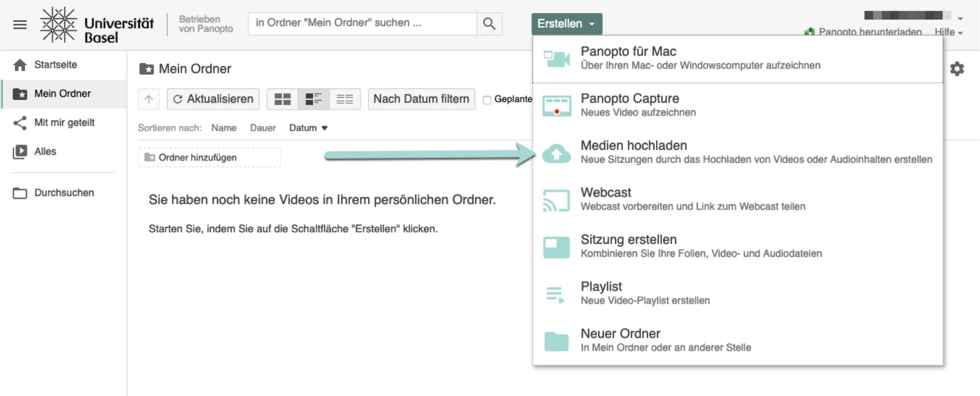
Task: Open settings via the gear icon
Action: (957, 68)
